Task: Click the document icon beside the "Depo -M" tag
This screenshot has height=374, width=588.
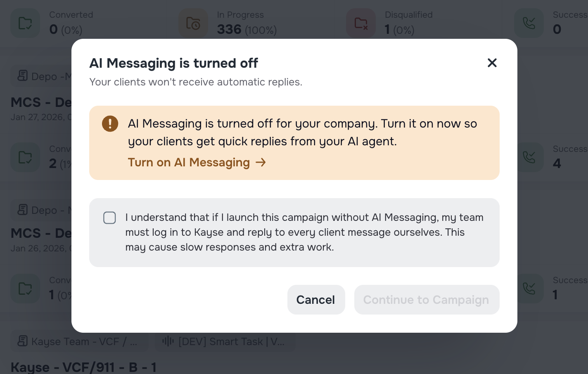Action: click(x=22, y=76)
